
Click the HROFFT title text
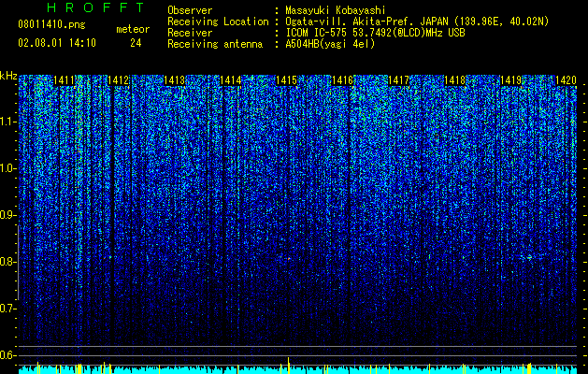(96, 7)
